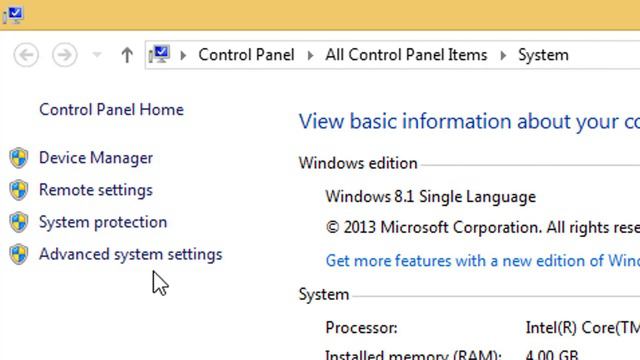
Task: Click the computer icon in the address bar
Action: pyautogui.click(x=159, y=54)
